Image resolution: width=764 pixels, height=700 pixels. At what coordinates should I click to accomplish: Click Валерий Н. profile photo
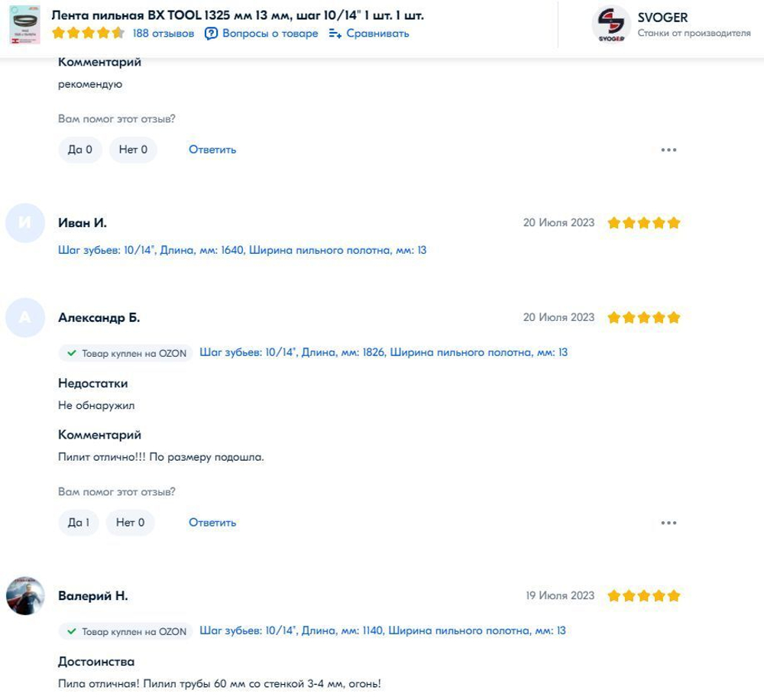point(25,596)
